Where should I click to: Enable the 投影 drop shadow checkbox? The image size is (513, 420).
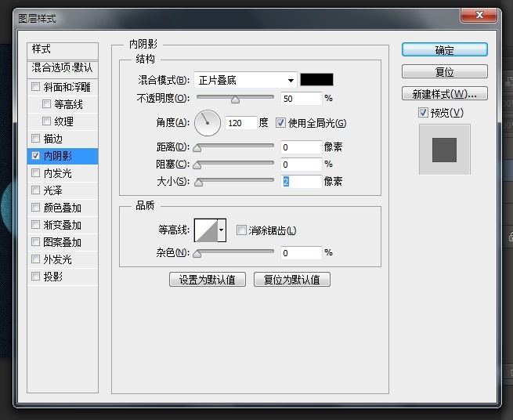pos(35,277)
